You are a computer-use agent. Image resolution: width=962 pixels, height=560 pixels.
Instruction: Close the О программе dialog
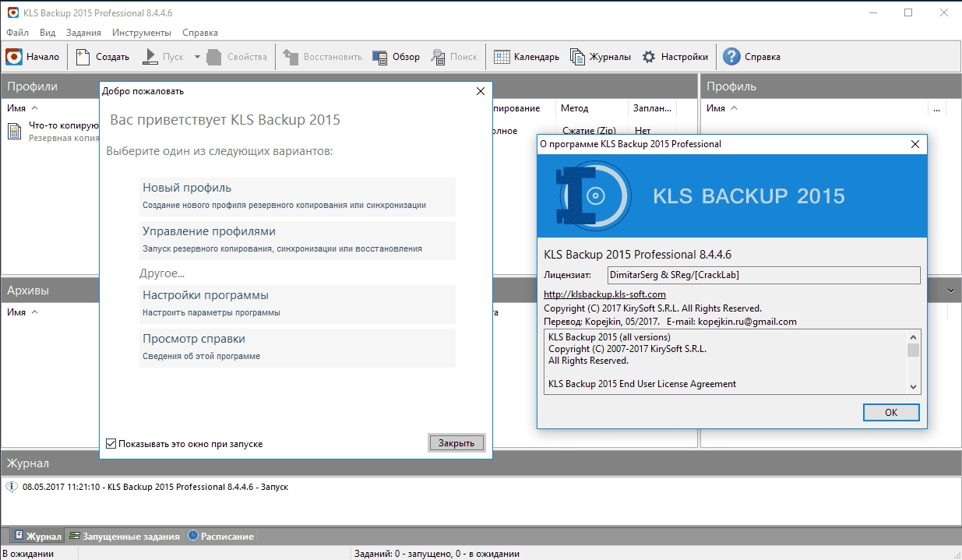point(915,144)
